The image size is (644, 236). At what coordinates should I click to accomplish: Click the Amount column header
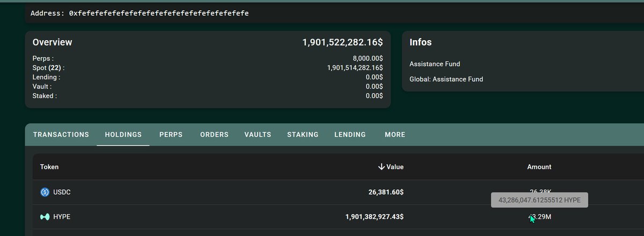pyautogui.click(x=539, y=167)
